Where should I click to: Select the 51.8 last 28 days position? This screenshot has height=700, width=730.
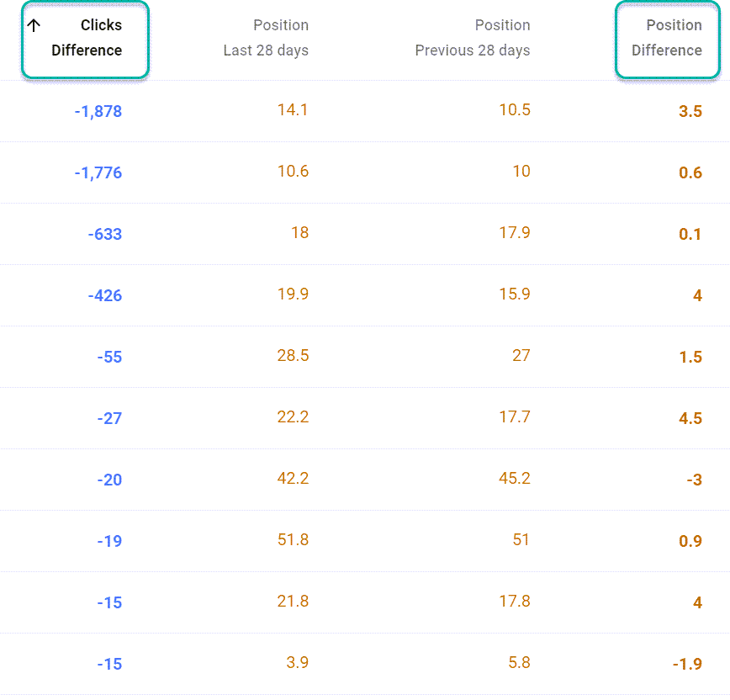[293, 539]
